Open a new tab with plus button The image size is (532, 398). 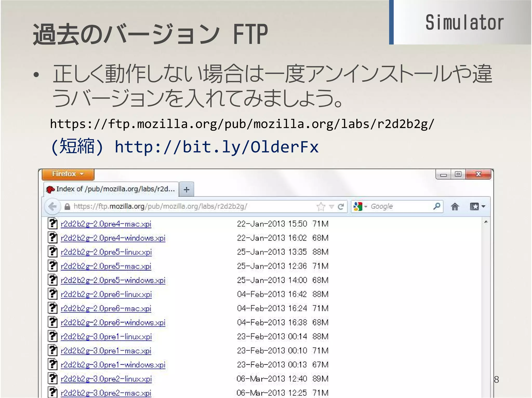pos(187,190)
